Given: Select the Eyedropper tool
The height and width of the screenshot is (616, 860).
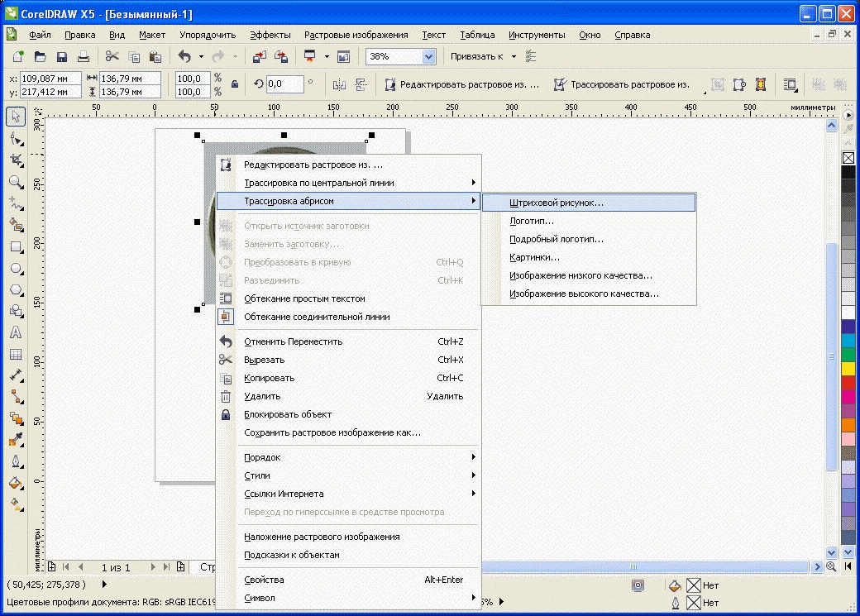Looking at the screenshot, I should pos(16,440).
